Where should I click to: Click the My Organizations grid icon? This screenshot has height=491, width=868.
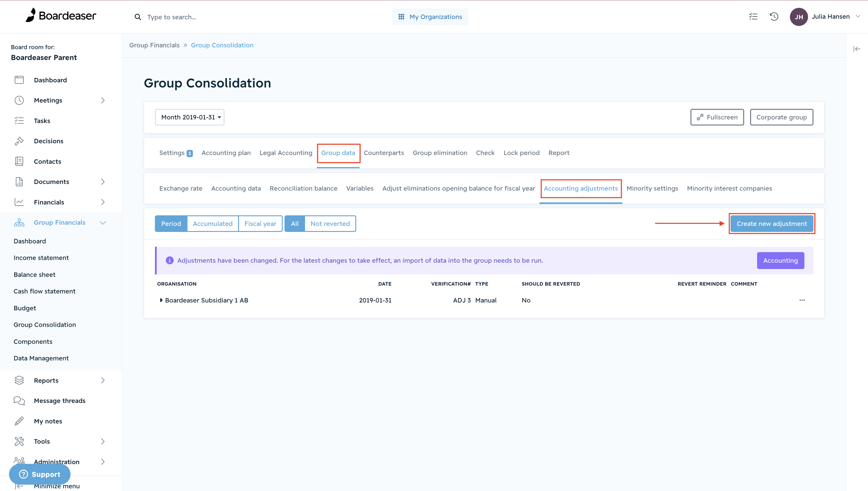pyautogui.click(x=401, y=17)
